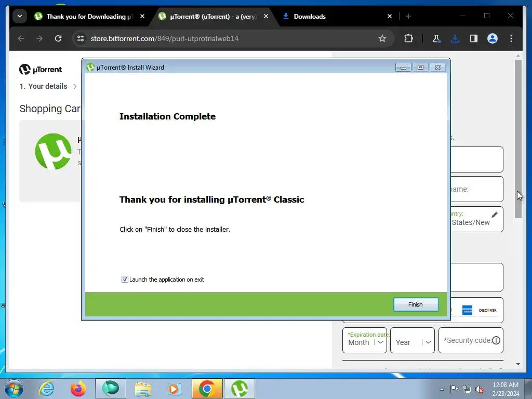Open Chrome Labs flask icon
The height and width of the screenshot is (399, 532).
pyautogui.click(x=436, y=38)
